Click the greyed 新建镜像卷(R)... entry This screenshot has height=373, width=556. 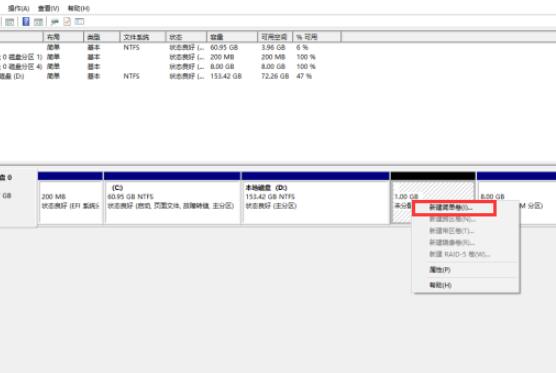(x=452, y=243)
